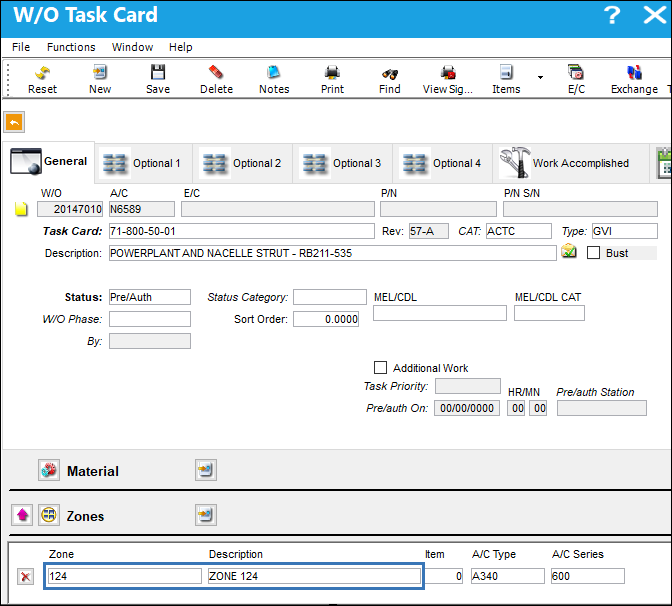The width and height of the screenshot is (672, 606).
Task: Open the Window menu
Action: pos(132,47)
